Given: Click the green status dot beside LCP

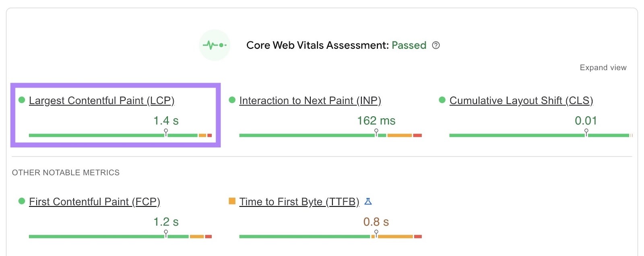Looking at the screenshot, I should pyautogui.click(x=22, y=100).
